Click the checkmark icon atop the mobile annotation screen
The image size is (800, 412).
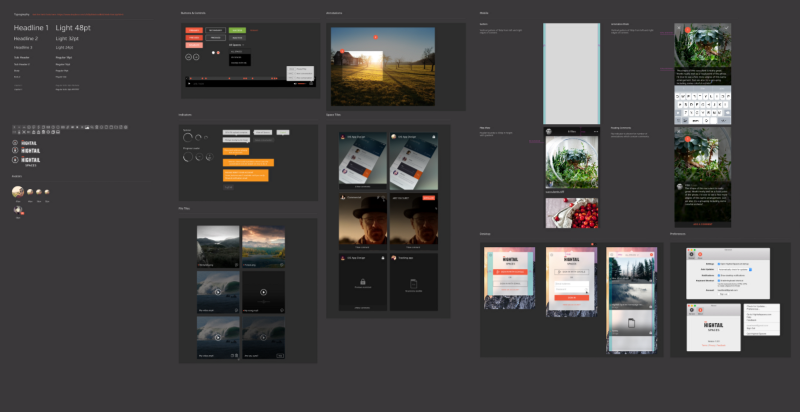(727, 29)
